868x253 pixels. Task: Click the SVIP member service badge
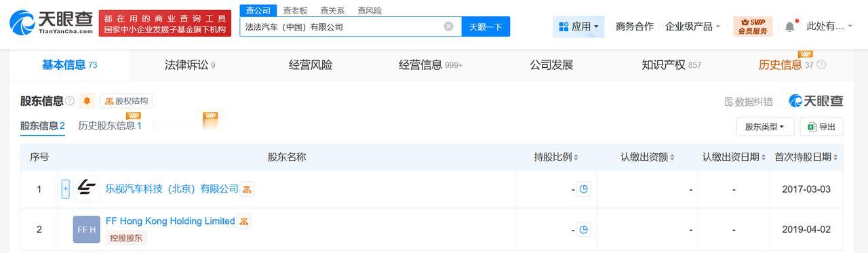[x=753, y=26]
